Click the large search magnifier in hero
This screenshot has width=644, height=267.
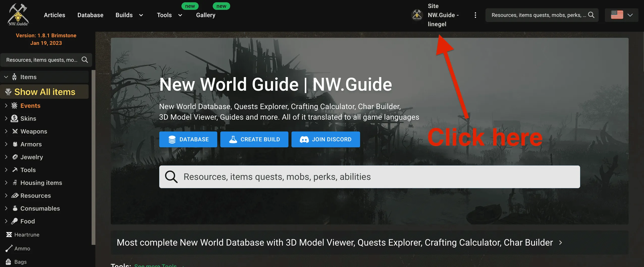[171, 177]
